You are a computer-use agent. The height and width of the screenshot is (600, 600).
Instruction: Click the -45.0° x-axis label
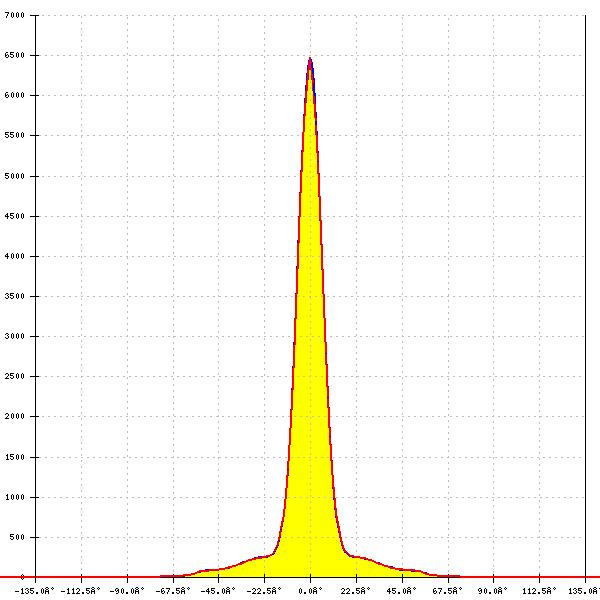pos(217,591)
